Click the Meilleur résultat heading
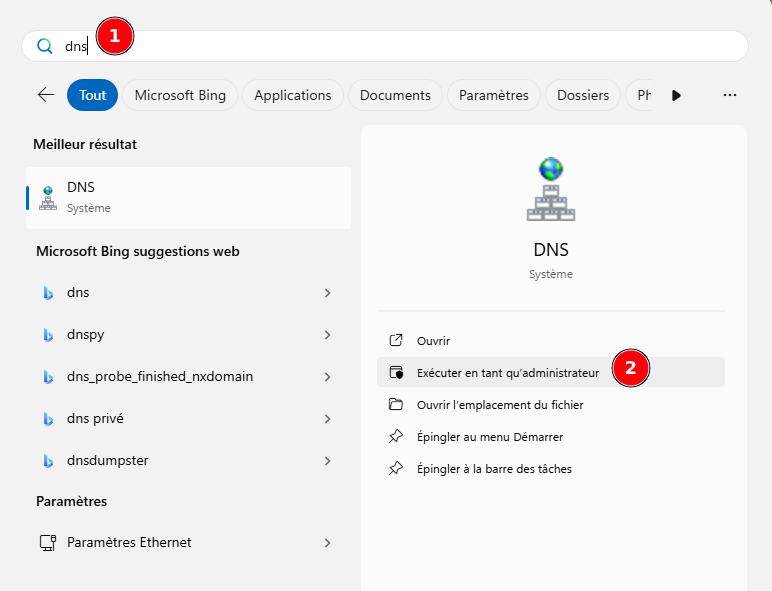 pyautogui.click(x=85, y=144)
